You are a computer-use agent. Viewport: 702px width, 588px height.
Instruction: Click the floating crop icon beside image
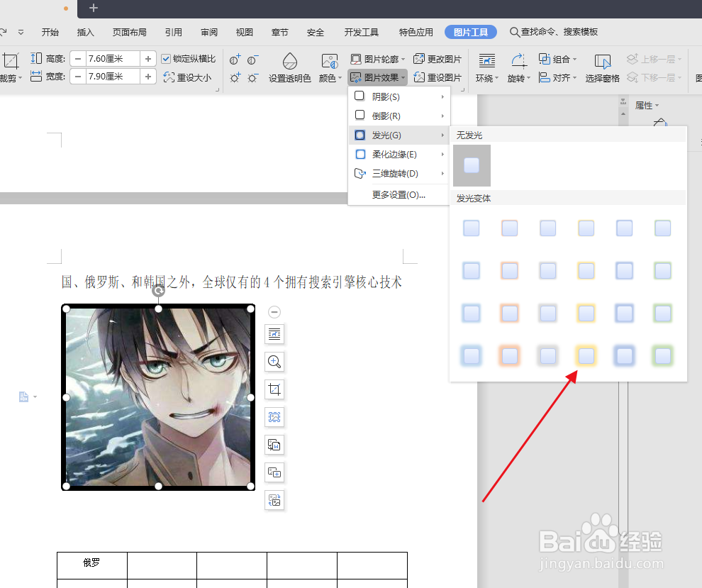pos(274,389)
